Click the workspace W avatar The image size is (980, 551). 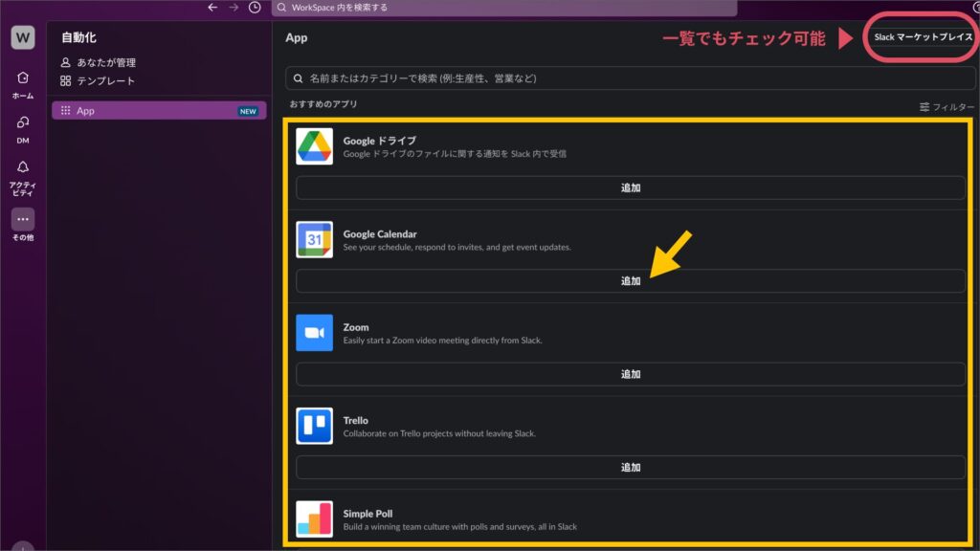click(x=21, y=37)
